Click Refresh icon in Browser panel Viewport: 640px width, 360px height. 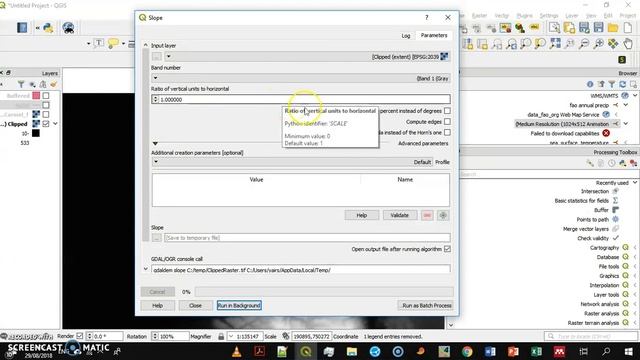622,84
